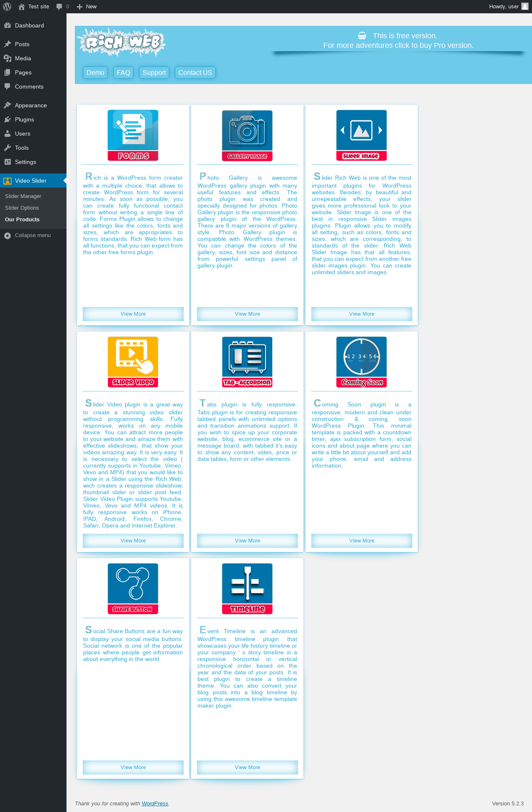Click the Plugins plug icon
Image resolution: width=532 pixels, height=812 pixels.
(x=7, y=119)
